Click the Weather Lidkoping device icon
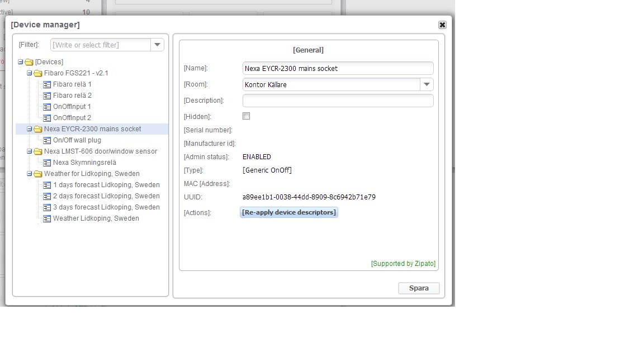The height and width of the screenshot is (362, 644). tap(47, 218)
